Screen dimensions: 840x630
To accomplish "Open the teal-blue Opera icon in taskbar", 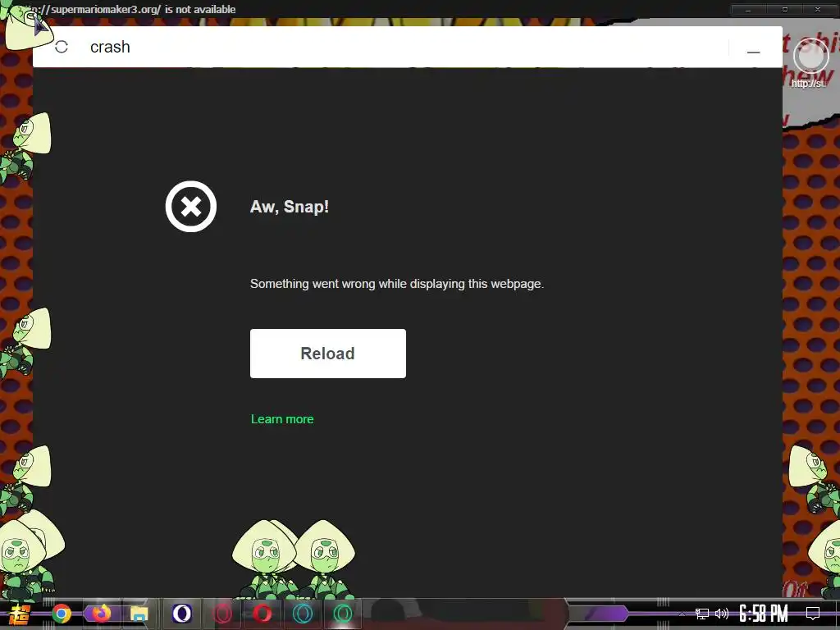I will coord(303,614).
